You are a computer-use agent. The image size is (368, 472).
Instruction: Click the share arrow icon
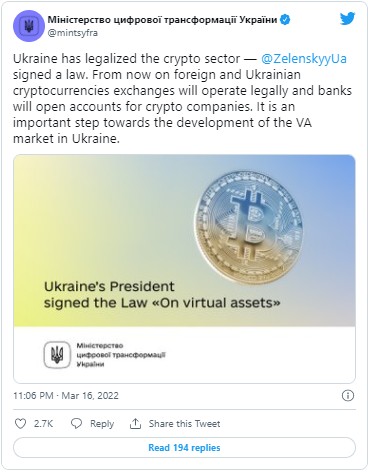point(135,424)
